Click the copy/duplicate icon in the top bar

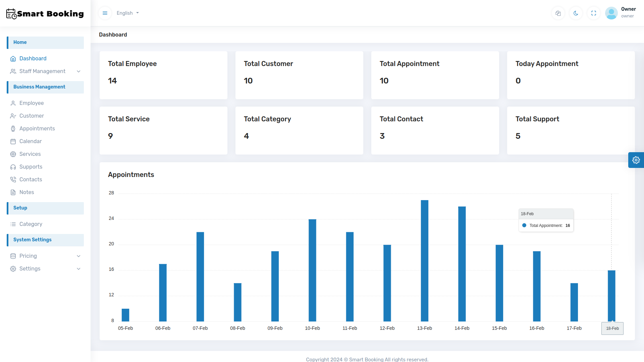558,13
